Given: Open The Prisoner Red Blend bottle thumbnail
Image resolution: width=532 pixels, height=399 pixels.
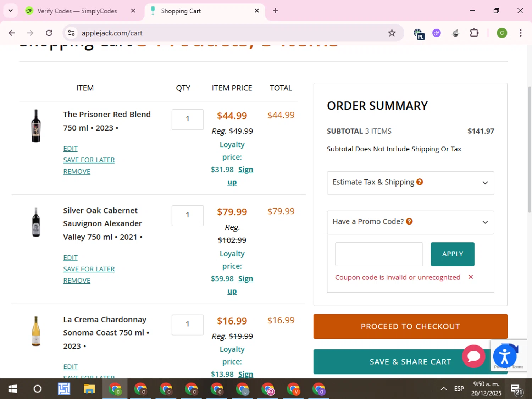Looking at the screenshot, I should [x=36, y=126].
